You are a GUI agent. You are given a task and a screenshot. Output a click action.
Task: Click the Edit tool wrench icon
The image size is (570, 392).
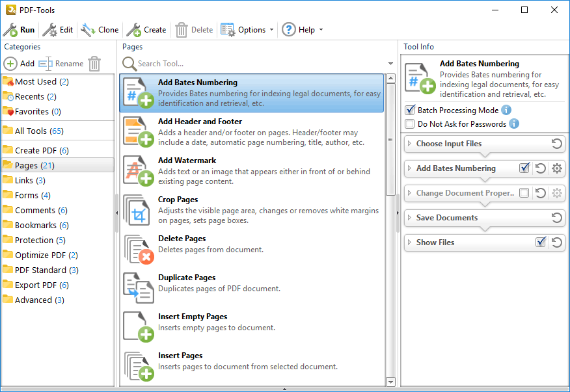[49, 30]
